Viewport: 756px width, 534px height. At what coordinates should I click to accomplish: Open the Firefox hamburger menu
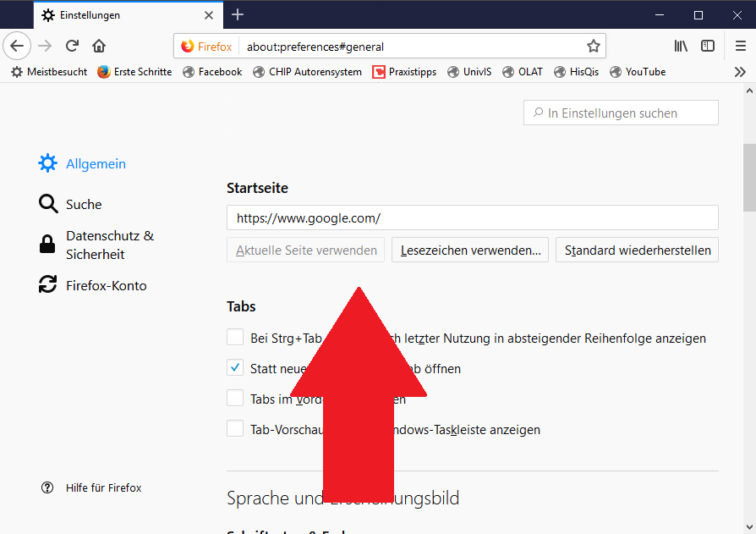pyautogui.click(x=740, y=46)
